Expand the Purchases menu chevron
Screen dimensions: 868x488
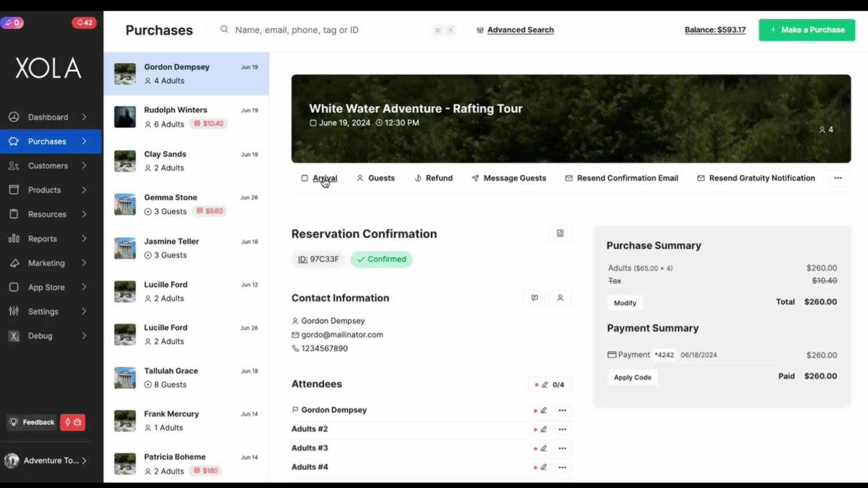pyautogui.click(x=84, y=141)
